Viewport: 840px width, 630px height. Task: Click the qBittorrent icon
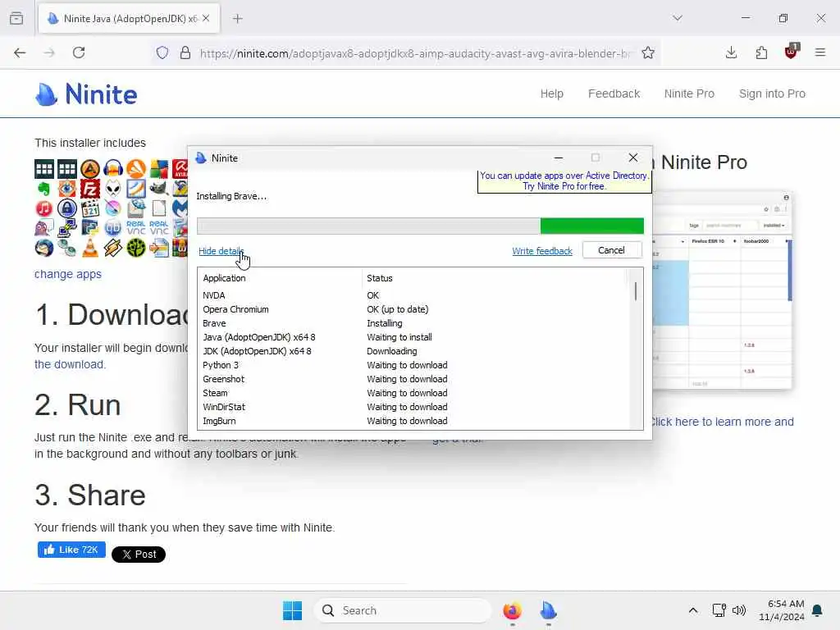click(x=113, y=228)
